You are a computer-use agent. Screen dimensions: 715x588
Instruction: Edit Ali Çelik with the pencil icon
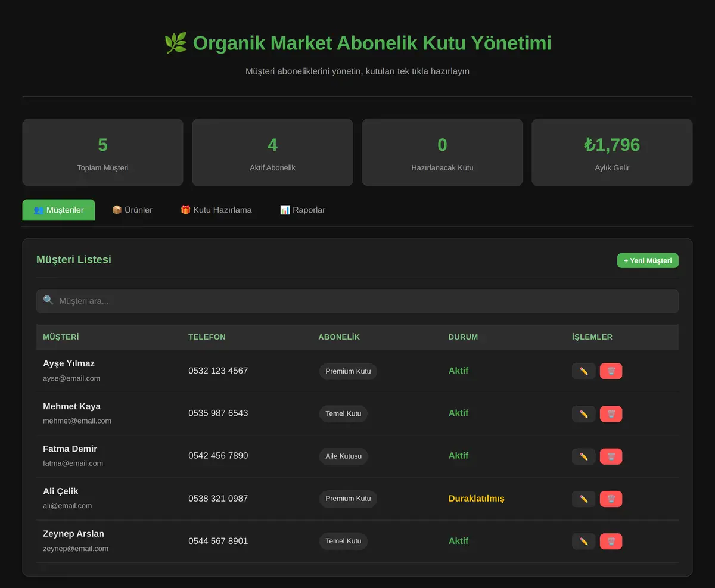(584, 499)
